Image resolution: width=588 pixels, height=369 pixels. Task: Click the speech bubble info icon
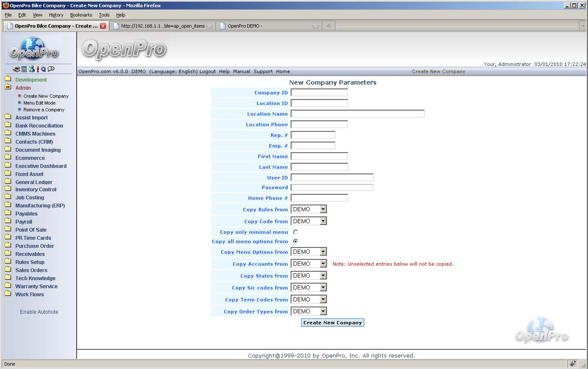pyautogui.click(x=51, y=69)
